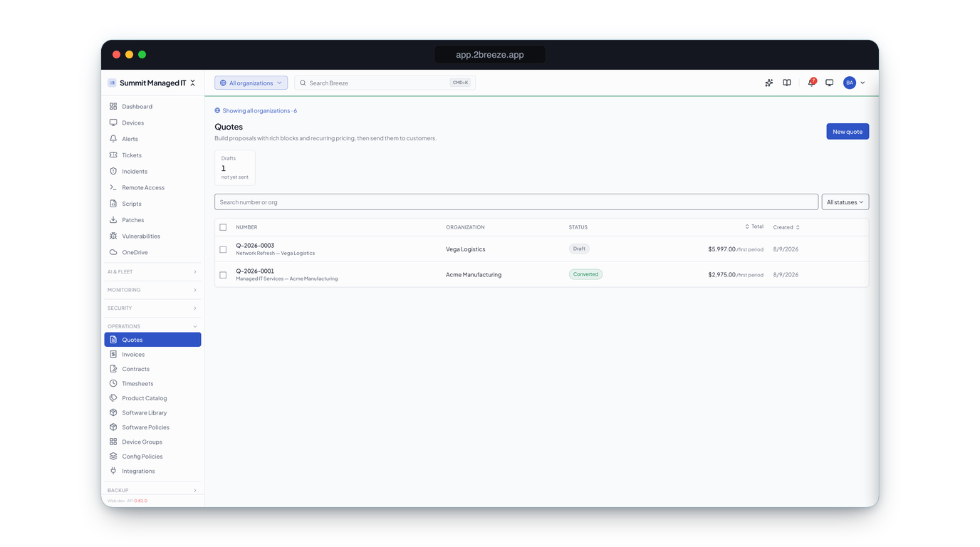Image resolution: width=980 pixels, height=547 pixels.
Task: Click the $5,997.00 total value
Action: tap(721, 249)
